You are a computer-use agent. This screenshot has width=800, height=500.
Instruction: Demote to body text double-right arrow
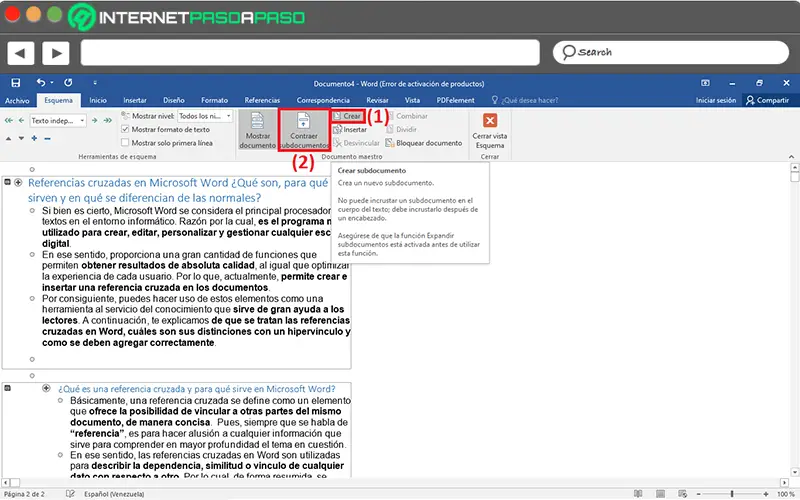coord(108,120)
